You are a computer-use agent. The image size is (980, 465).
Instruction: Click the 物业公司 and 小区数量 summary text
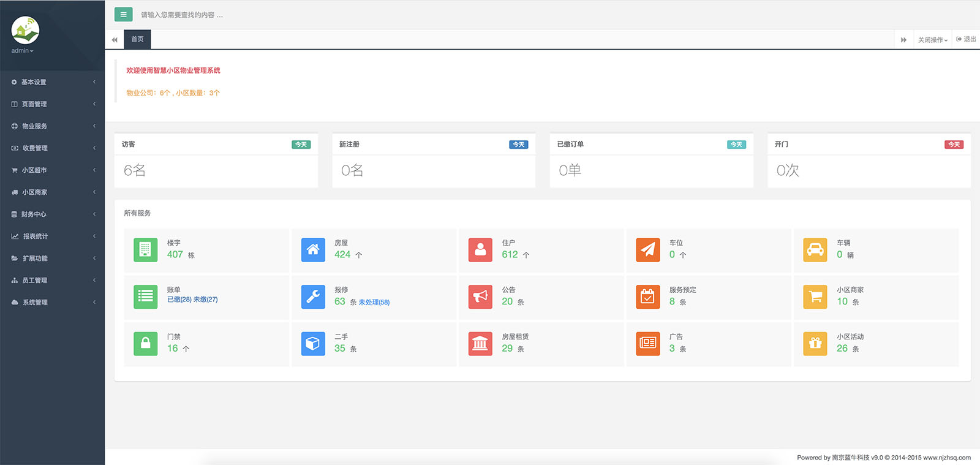[x=173, y=93]
